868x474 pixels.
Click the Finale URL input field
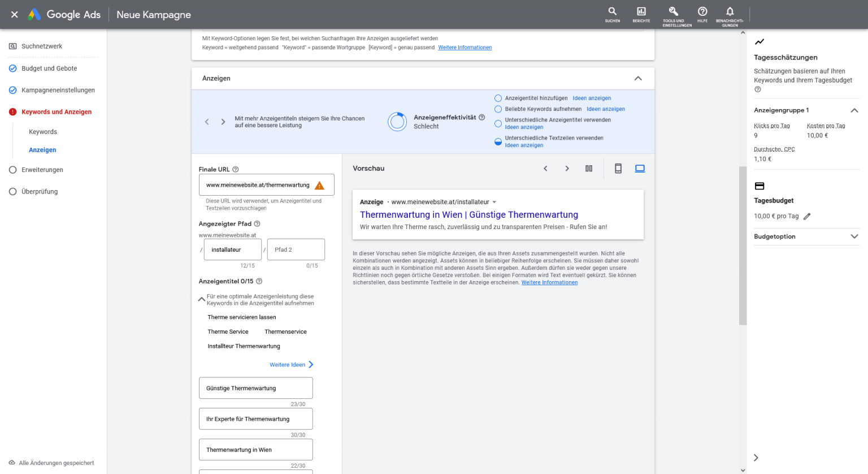pyautogui.click(x=267, y=185)
